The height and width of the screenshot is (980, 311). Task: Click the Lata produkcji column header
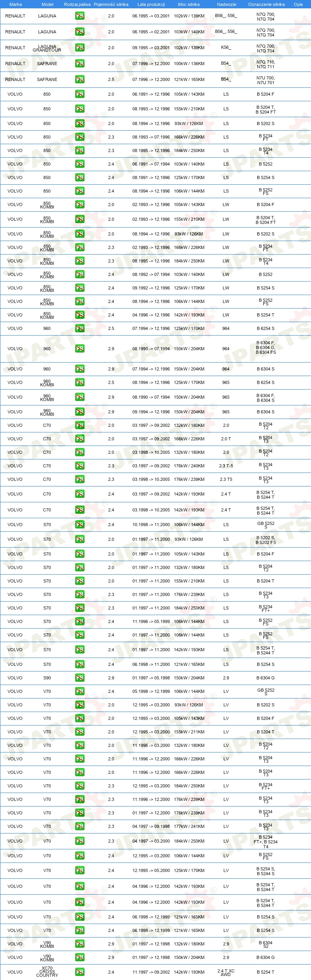pyautogui.click(x=151, y=4)
